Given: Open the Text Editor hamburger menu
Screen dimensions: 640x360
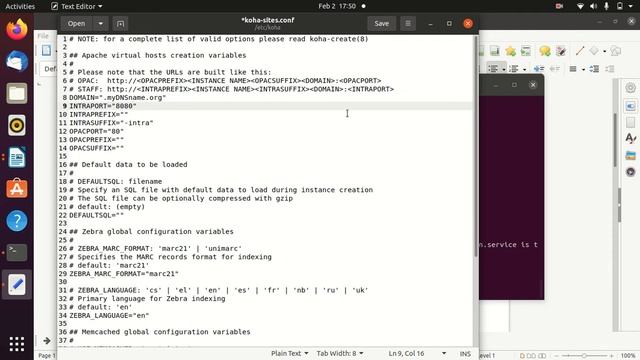Looking at the screenshot, I should pos(408,24).
